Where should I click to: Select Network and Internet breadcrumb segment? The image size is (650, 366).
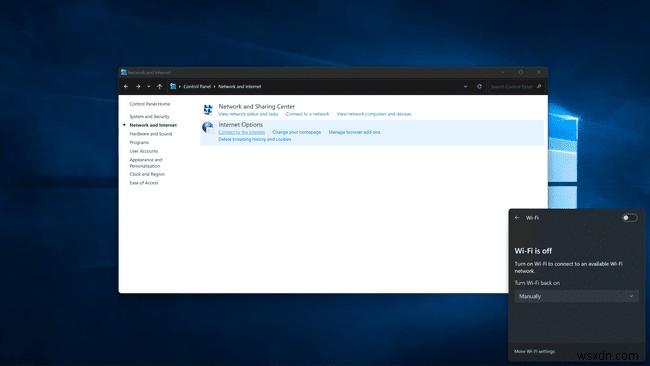click(x=240, y=87)
